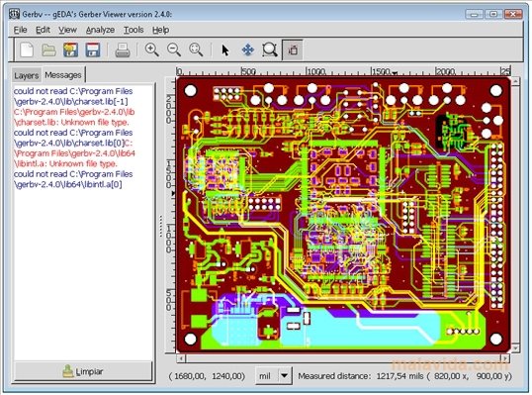Click the Zoom to fit icon
This screenshot has width=532, height=395.
[x=196, y=49]
